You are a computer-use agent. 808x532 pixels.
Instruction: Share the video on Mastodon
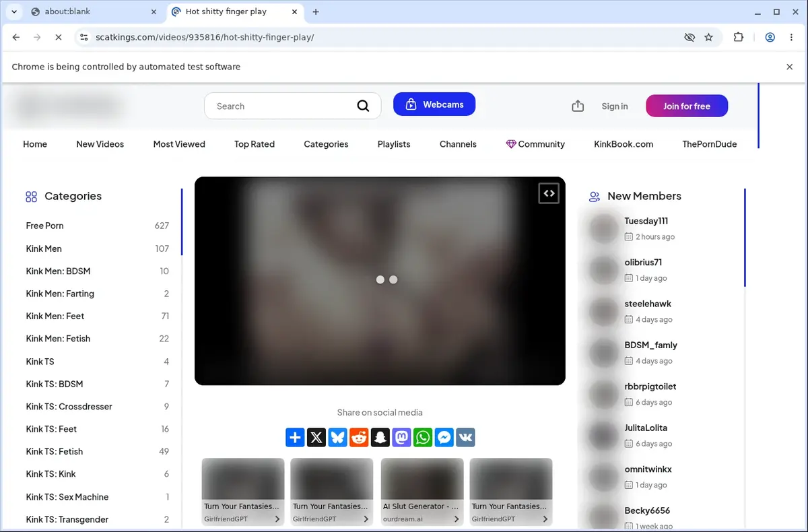point(401,438)
